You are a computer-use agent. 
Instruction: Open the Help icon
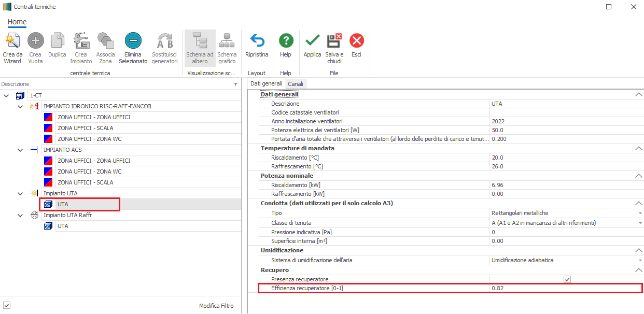tap(286, 41)
